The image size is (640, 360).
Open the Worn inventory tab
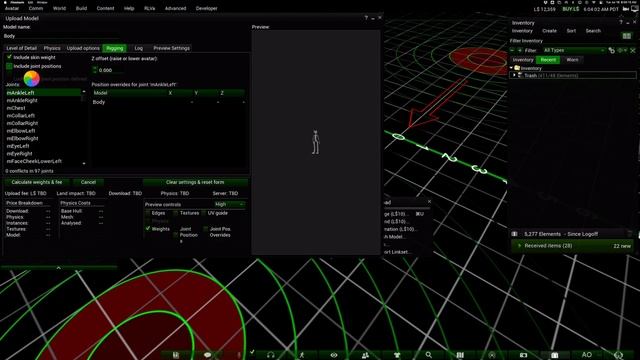(x=572, y=60)
